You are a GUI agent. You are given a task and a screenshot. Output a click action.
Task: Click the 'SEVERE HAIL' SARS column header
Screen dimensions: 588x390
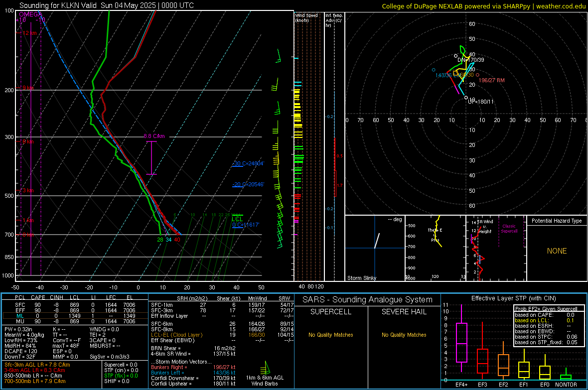click(404, 312)
